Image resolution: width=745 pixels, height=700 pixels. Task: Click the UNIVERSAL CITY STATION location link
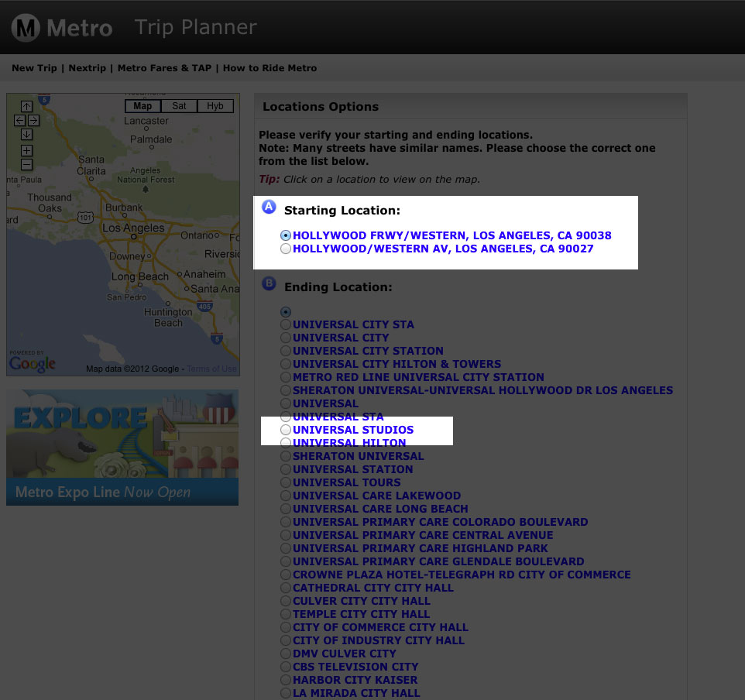click(x=368, y=352)
